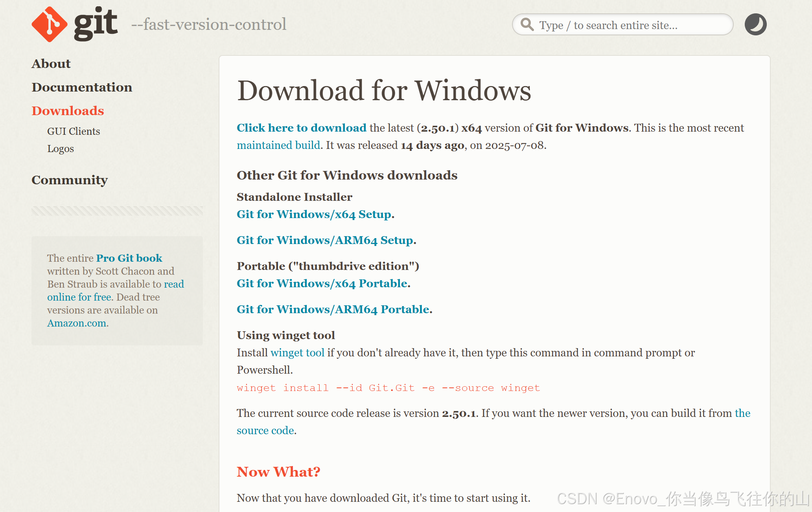Visit the Amazon.com link

77,323
